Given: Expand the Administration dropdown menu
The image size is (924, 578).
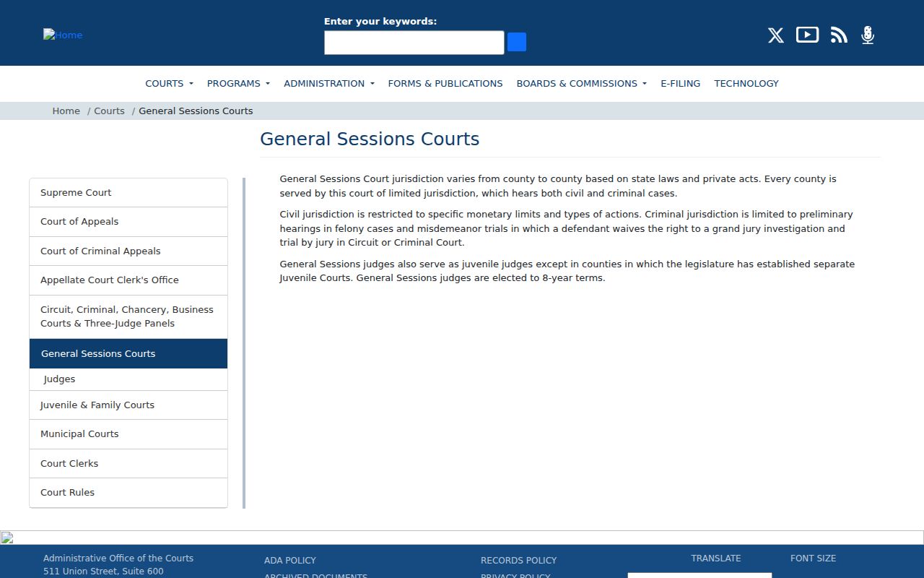Looking at the screenshot, I should pyautogui.click(x=329, y=84).
